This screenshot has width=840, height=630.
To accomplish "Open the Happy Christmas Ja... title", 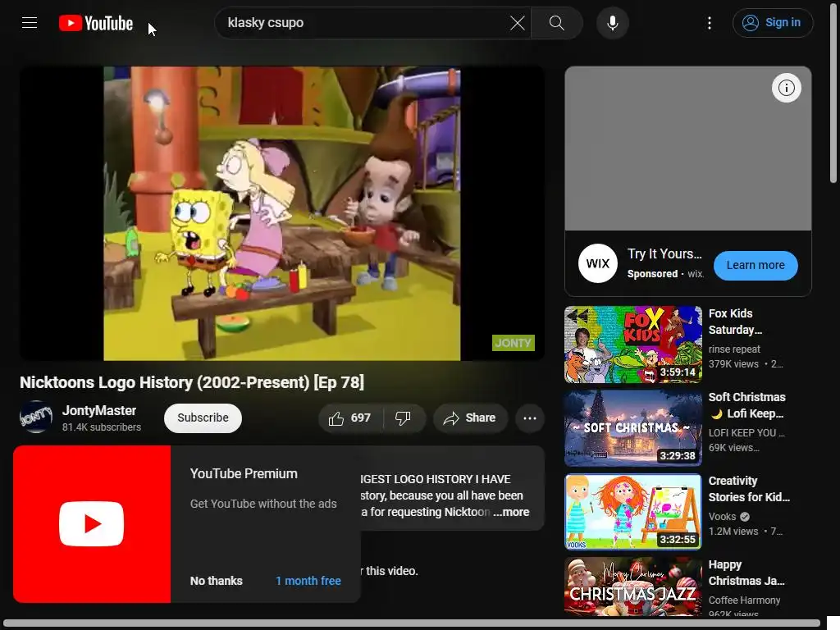I will point(746,573).
